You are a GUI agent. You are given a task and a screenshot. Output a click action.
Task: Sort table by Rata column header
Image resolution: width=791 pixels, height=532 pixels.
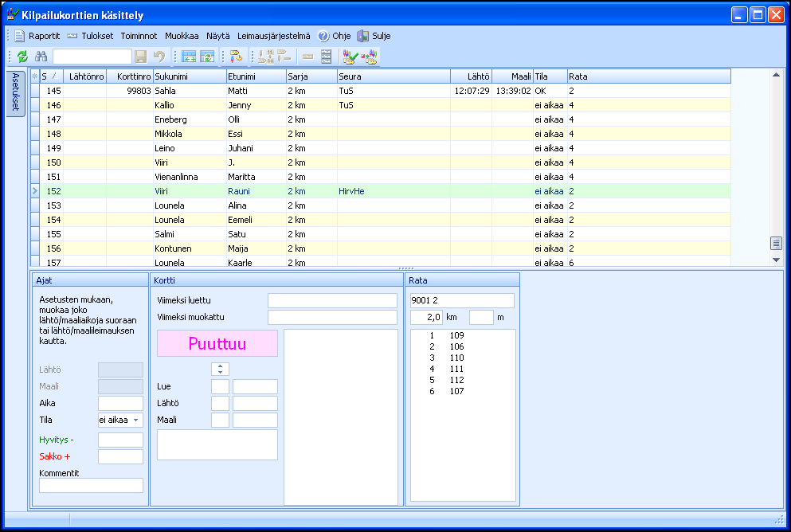(648, 76)
